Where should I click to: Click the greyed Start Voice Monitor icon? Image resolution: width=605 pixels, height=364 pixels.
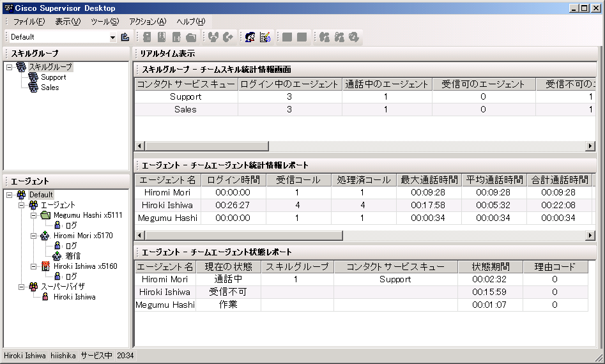pos(325,37)
